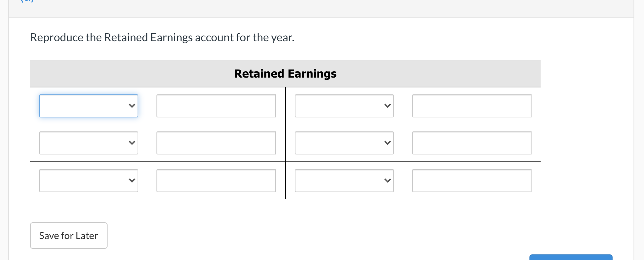Select the credit balance amount field
Image resolution: width=644 pixels, height=260 pixels.
point(471,180)
